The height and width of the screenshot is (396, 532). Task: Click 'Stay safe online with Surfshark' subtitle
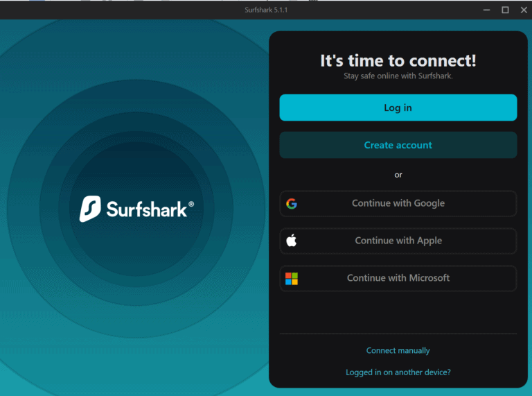pyautogui.click(x=398, y=76)
